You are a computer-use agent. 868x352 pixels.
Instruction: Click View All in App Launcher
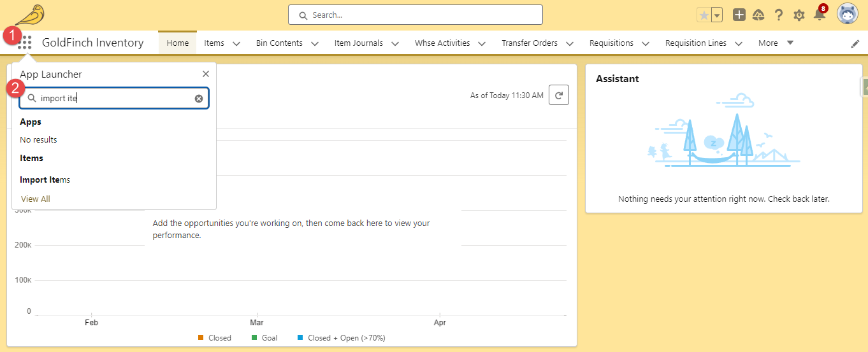point(36,199)
